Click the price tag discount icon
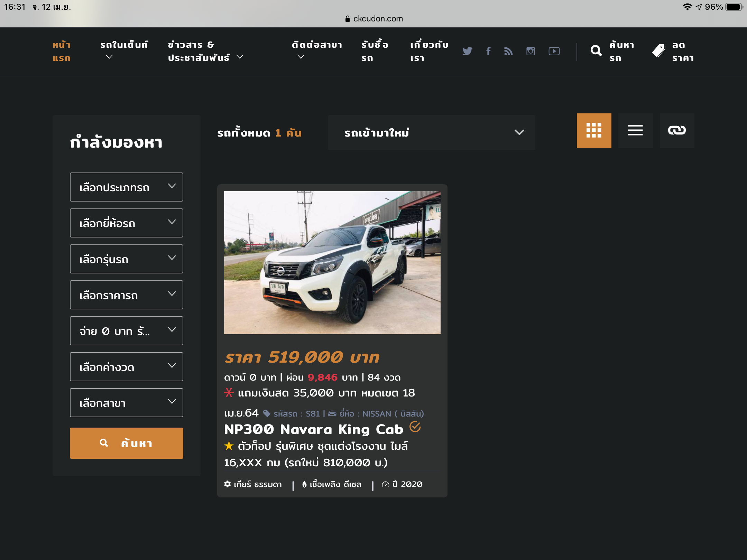Image resolution: width=747 pixels, height=560 pixels. (x=658, y=51)
